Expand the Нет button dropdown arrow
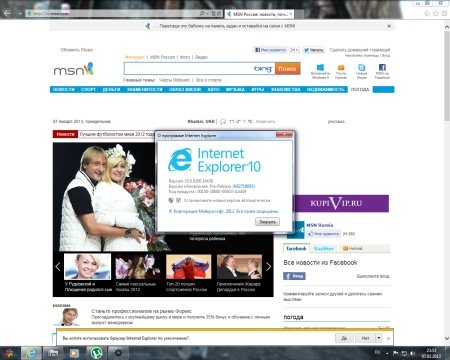 pos(379,338)
